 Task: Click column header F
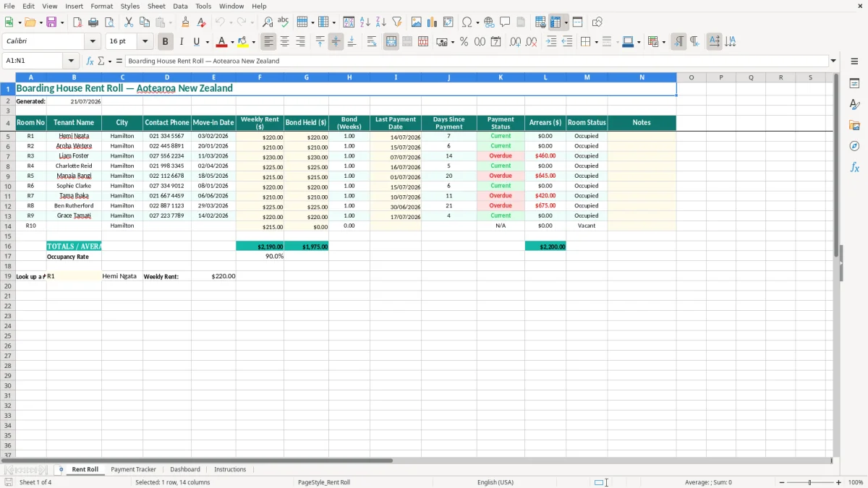coord(260,77)
